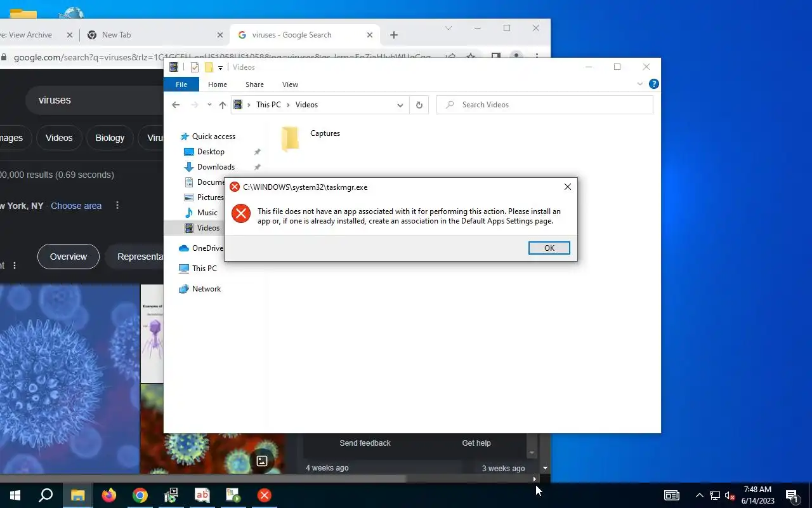
Task: Click the Choose area link
Action: [x=76, y=206]
